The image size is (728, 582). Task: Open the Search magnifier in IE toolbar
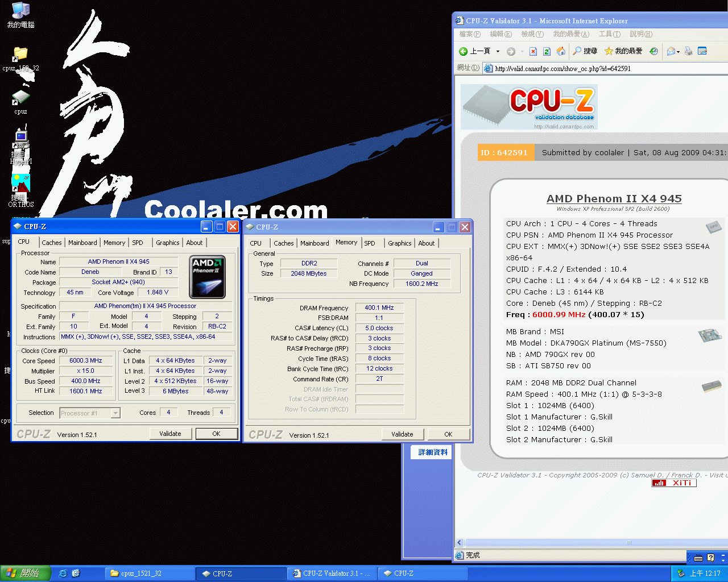[585, 51]
